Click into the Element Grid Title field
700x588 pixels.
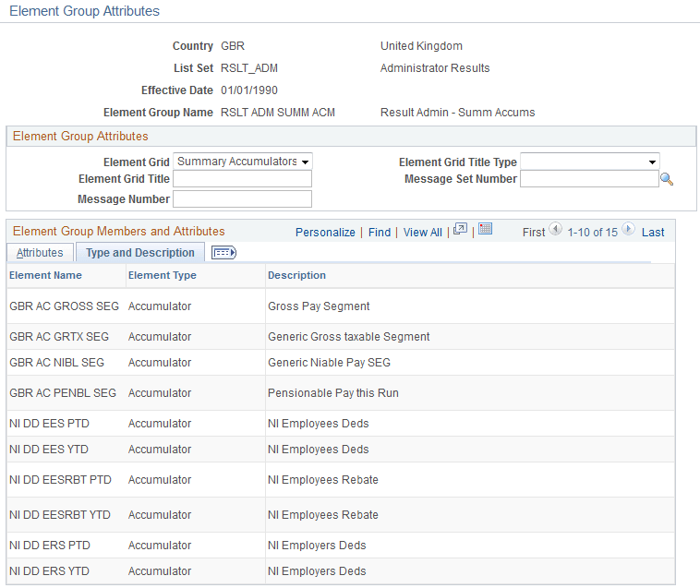242,179
